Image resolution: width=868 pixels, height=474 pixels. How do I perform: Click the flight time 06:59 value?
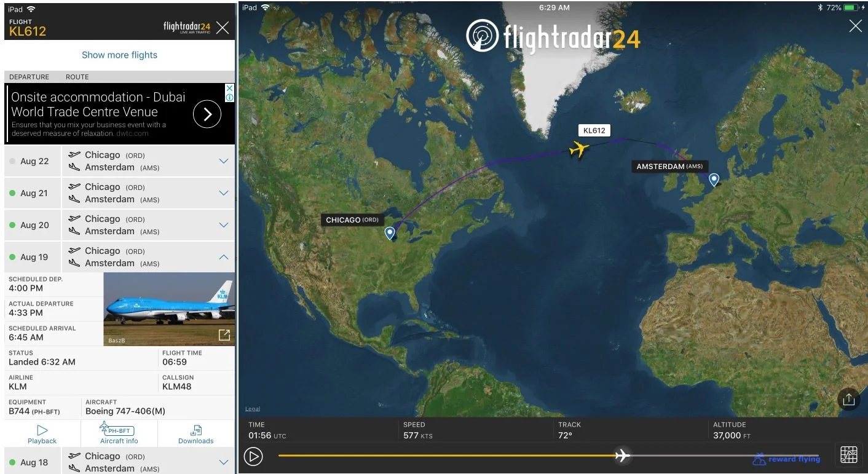tap(174, 362)
